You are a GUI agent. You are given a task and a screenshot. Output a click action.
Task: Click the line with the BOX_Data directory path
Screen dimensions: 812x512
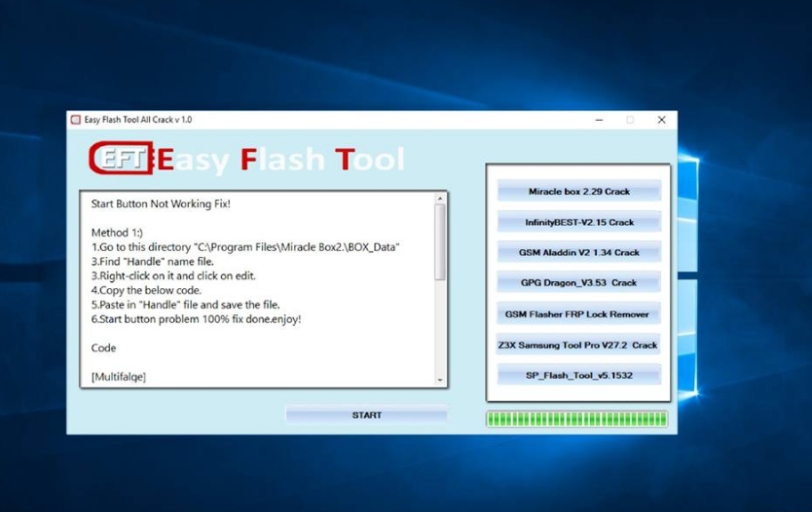tap(245, 247)
